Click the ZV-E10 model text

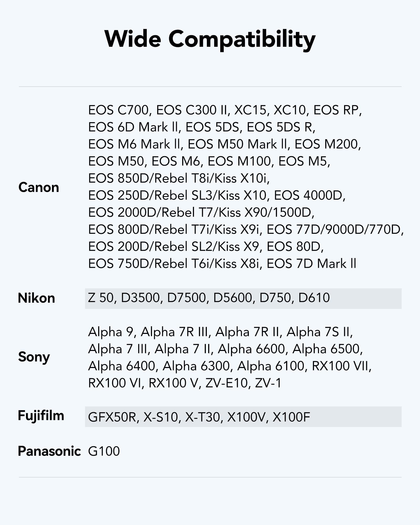[x=227, y=383]
